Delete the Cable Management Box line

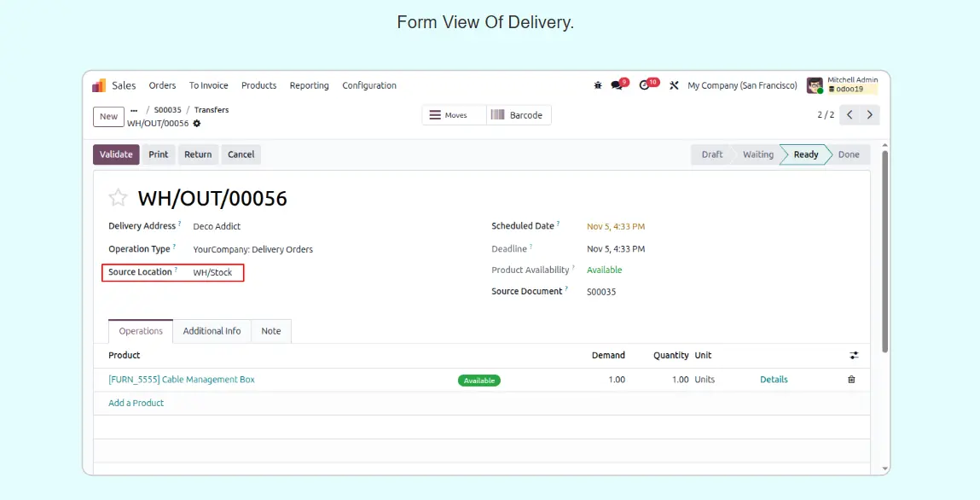pyautogui.click(x=851, y=380)
